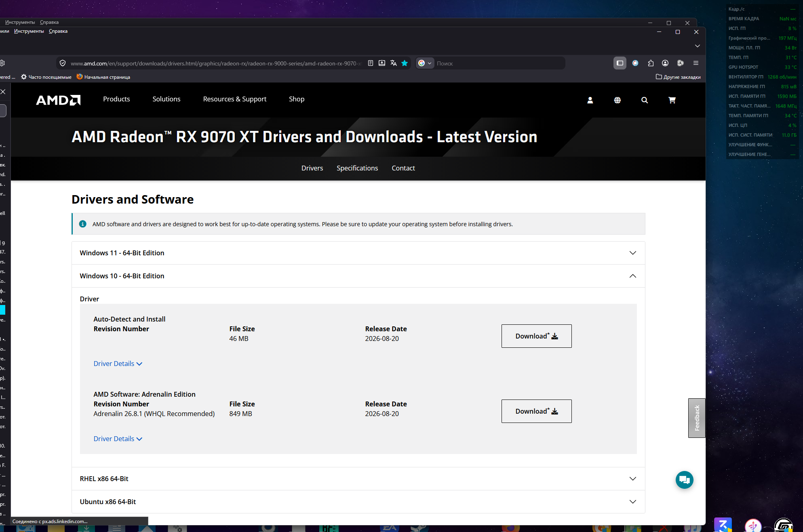Click the save page icon in address bar
This screenshot has width=803, height=532.
381,63
